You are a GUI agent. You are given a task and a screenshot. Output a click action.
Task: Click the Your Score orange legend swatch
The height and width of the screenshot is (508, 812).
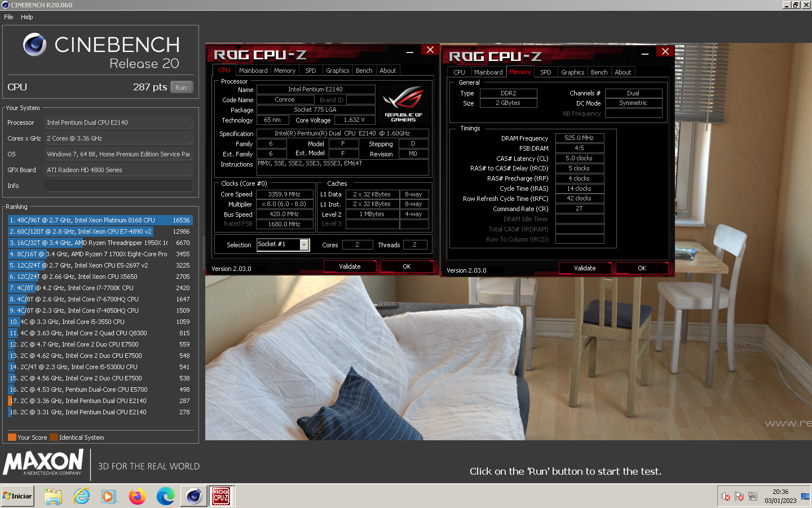pos(12,437)
